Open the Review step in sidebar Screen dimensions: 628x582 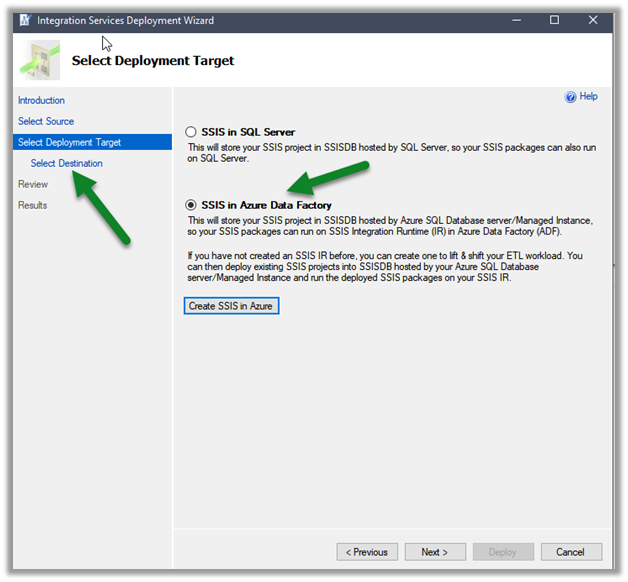pos(33,185)
